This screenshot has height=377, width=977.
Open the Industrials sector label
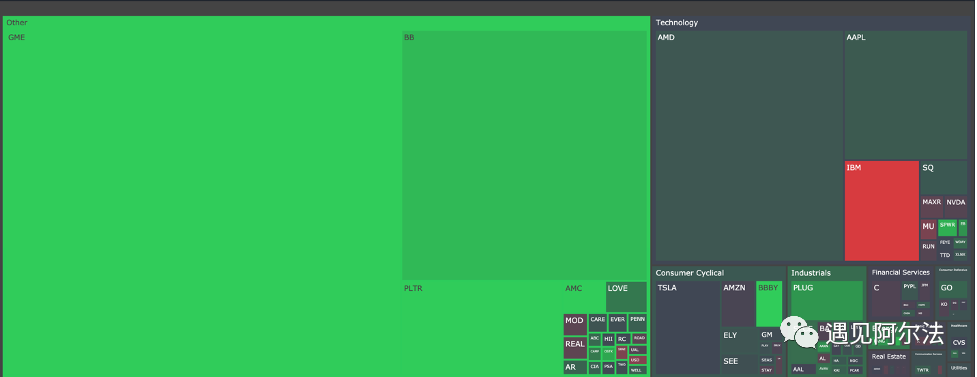[x=811, y=273]
